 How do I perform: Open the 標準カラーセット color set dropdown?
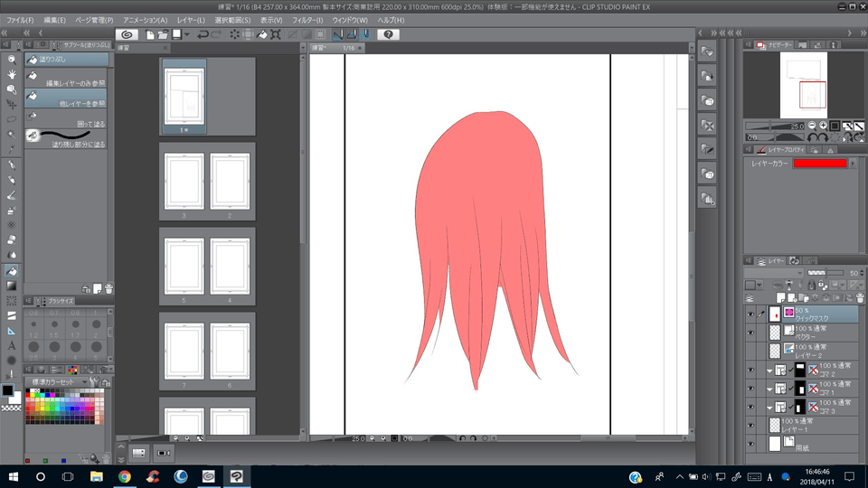pyautogui.click(x=59, y=381)
